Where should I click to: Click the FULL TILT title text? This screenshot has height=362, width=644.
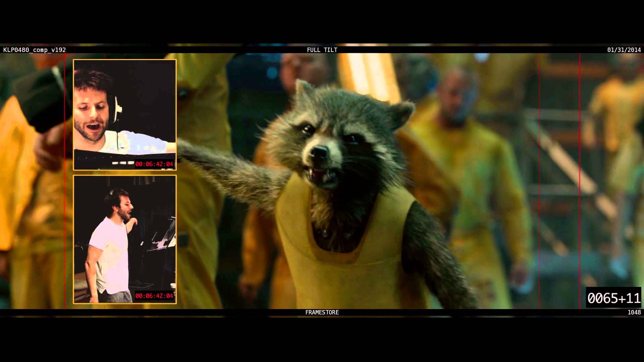(x=322, y=50)
